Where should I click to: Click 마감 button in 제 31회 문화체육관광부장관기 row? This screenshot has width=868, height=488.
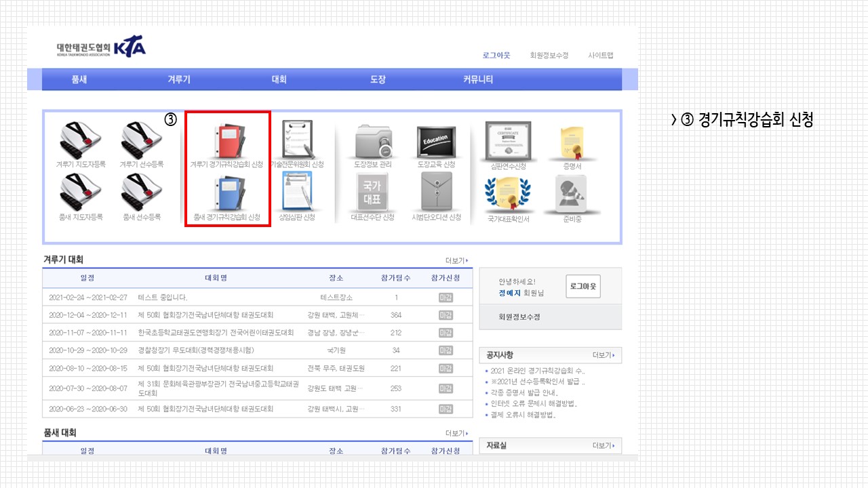pyautogui.click(x=446, y=388)
